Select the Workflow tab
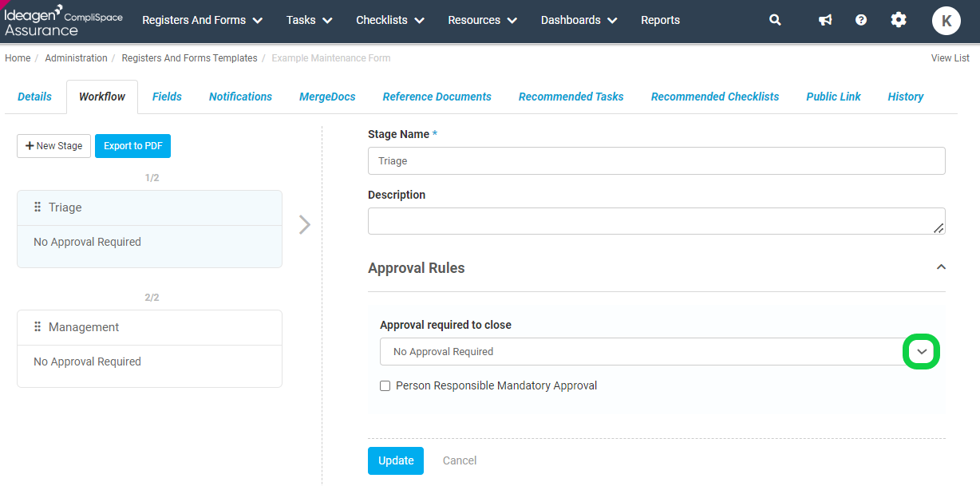 102,97
